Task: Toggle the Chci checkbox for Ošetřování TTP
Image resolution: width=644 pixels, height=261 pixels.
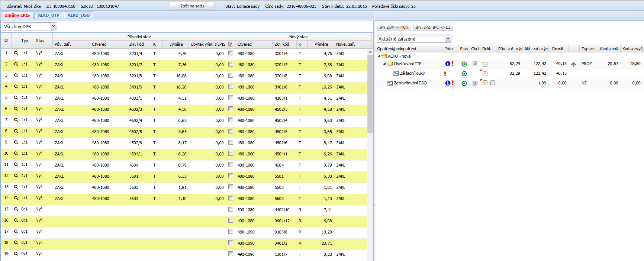Action: point(475,64)
